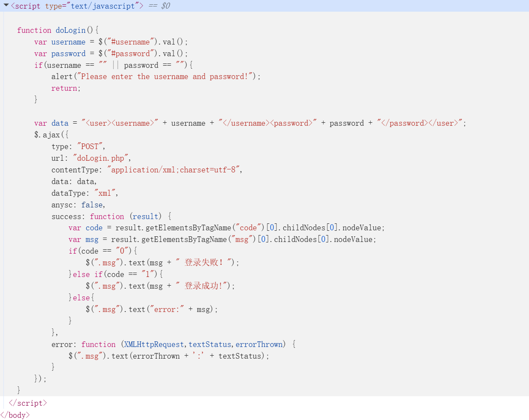The width and height of the screenshot is (529, 420).
Task: Click the var msg getElementsByTagName line
Action: point(222,239)
